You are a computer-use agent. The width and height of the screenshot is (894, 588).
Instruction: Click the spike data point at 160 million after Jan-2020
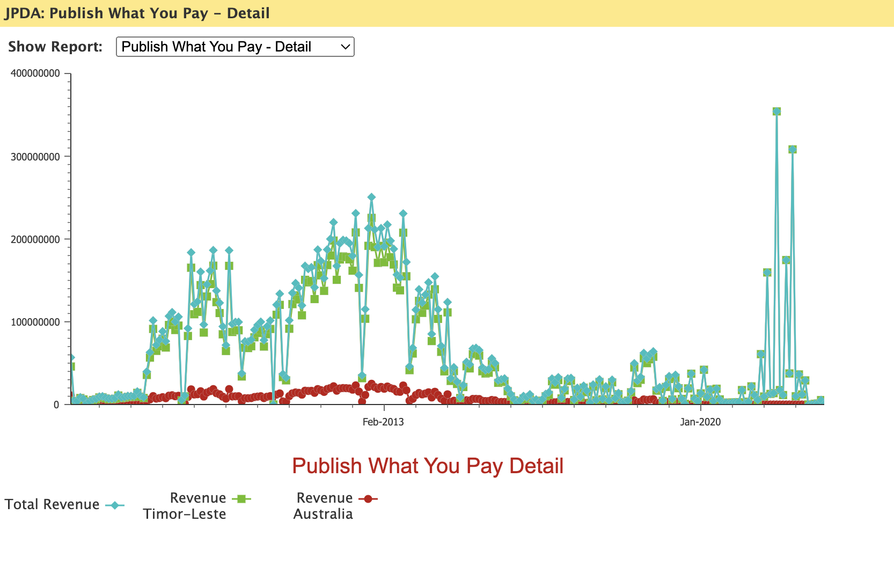click(x=767, y=273)
